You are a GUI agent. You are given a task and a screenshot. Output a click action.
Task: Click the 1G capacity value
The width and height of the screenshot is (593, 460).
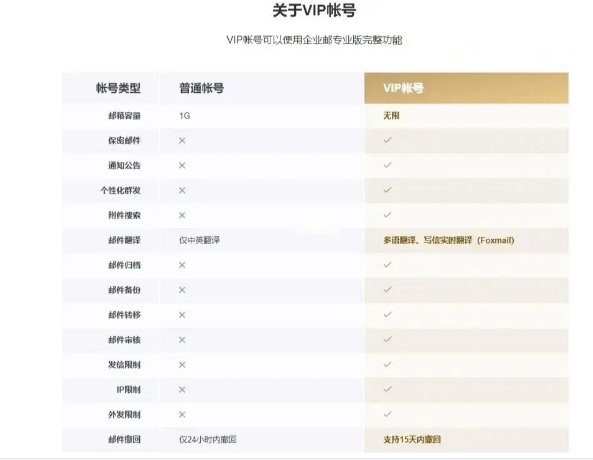point(185,116)
